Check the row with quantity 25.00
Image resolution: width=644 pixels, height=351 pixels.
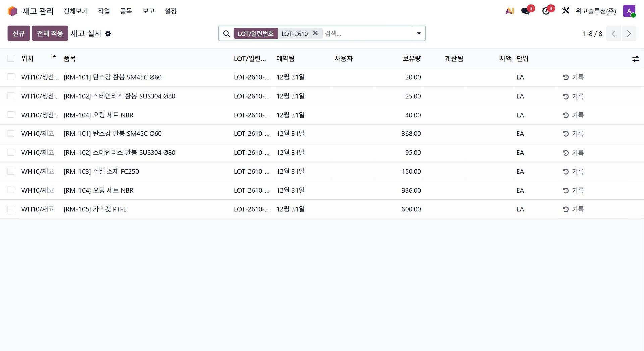click(x=11, y=96)
